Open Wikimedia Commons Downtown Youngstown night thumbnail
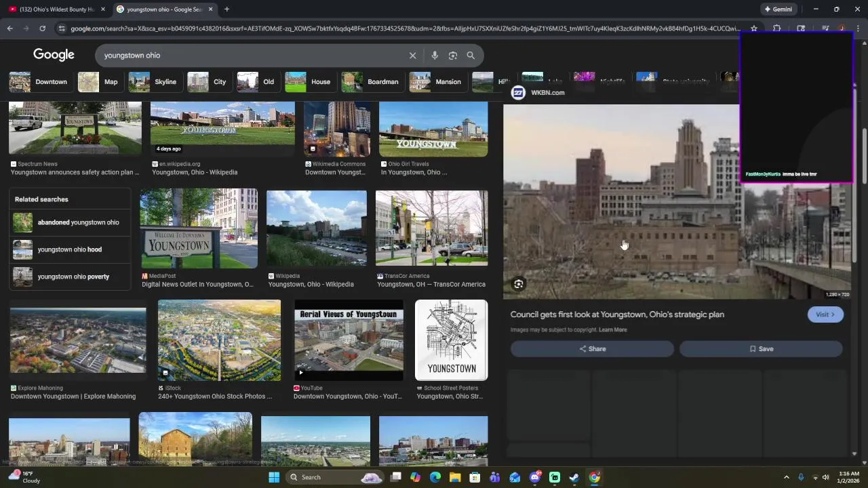868x488 pixels. tap(337, 129)
